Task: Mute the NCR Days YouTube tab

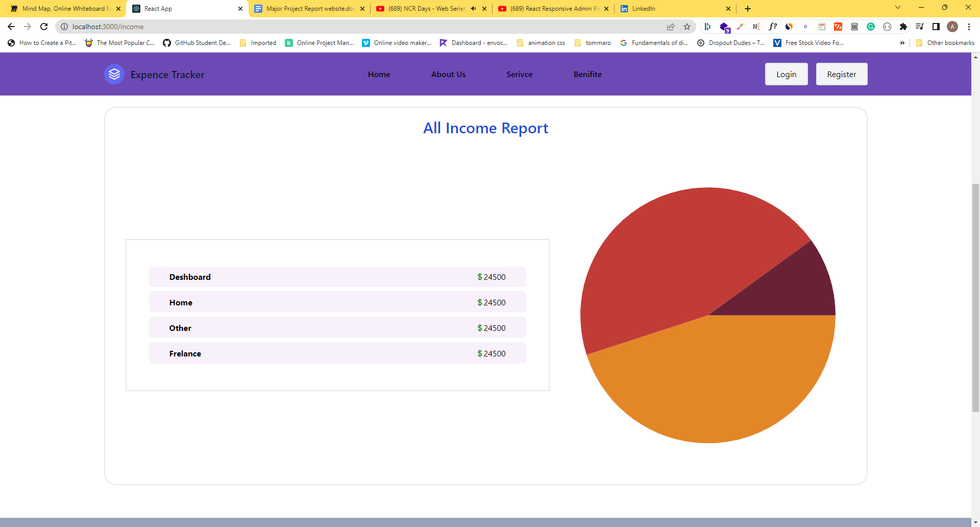Action: coord(473,9)
